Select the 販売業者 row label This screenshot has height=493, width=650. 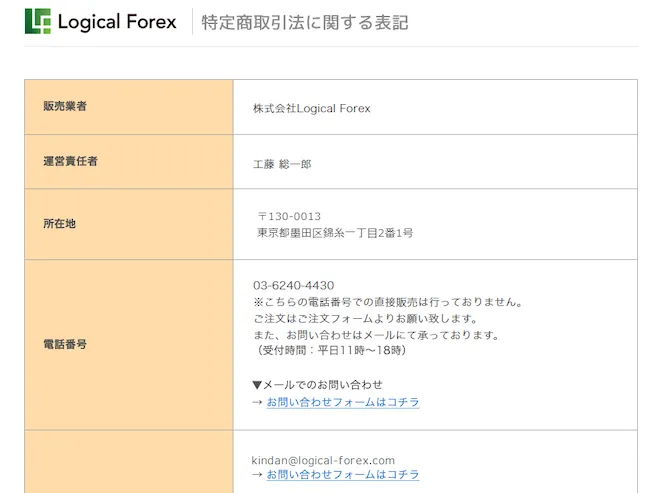pyautogui.click(x=65, y=106)
